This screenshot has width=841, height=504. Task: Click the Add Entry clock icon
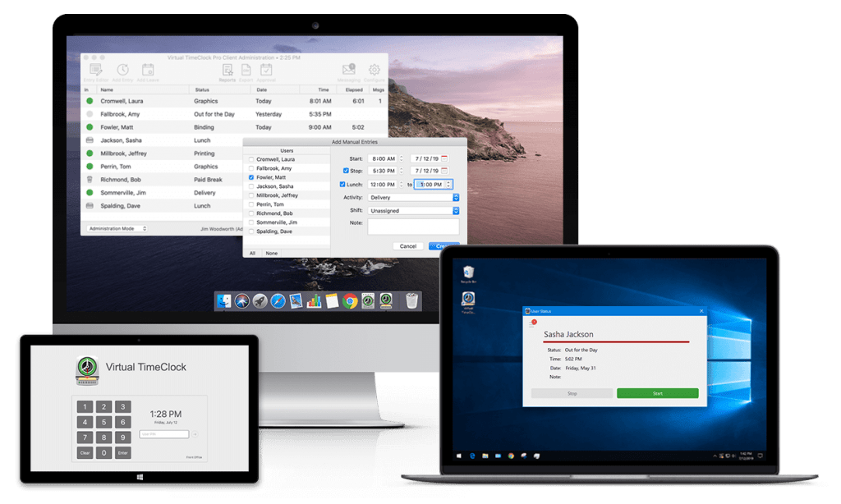click(x=123, y=70)
